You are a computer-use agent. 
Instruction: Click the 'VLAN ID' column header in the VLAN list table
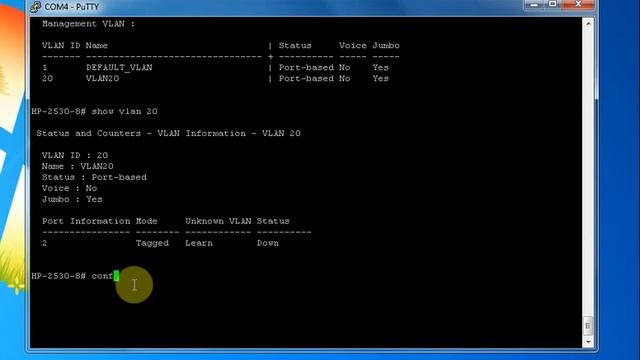61,45
